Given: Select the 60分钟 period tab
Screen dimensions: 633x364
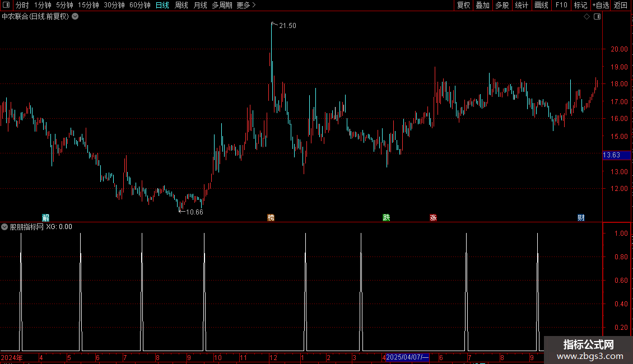Looking at the screenshot, I should (140, 5).
